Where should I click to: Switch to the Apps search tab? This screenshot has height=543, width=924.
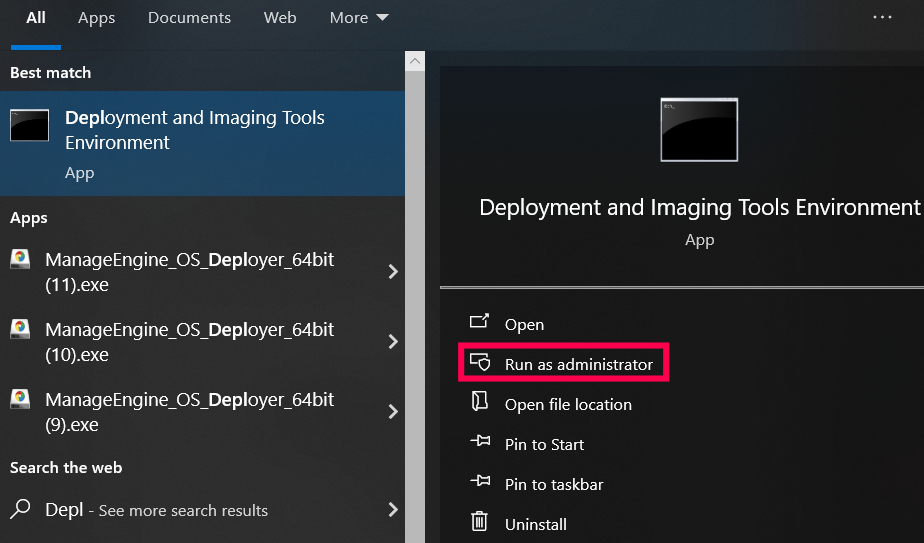click(96, 18)
